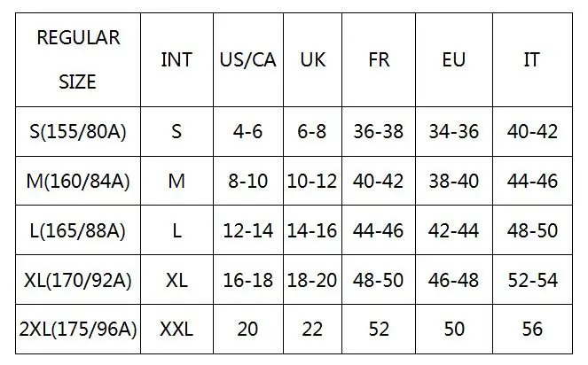588x365 pixels.
Task: Select FR value 36-38
Action: coord(379,131)
